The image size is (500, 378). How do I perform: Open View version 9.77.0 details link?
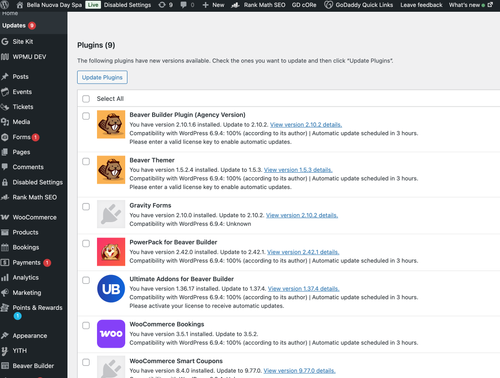pos(300,371)
